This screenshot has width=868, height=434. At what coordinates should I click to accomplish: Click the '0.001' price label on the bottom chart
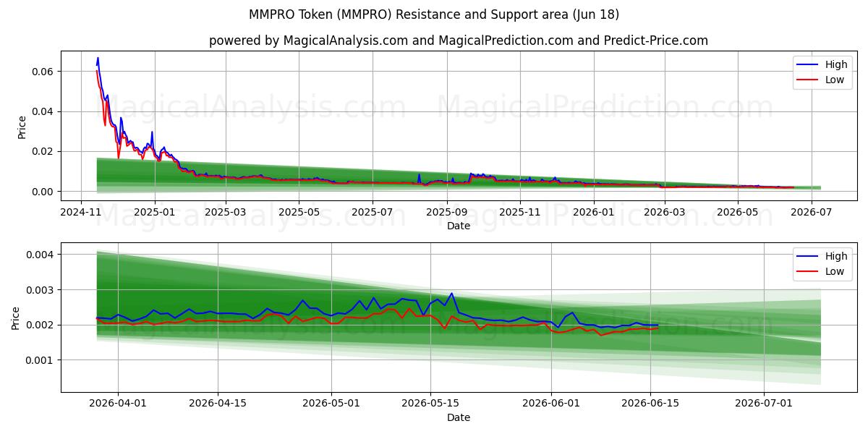(x=39, y=360)
